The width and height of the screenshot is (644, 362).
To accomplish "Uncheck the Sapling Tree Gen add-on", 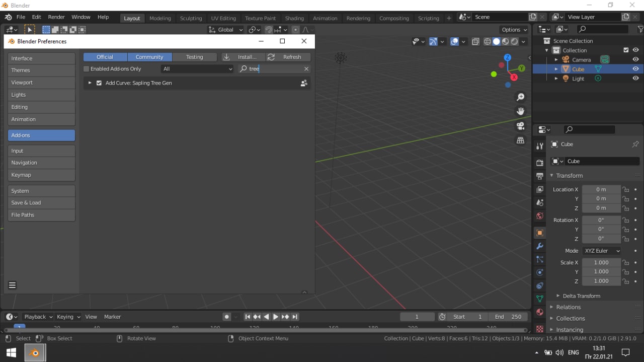I will [99, 83].
